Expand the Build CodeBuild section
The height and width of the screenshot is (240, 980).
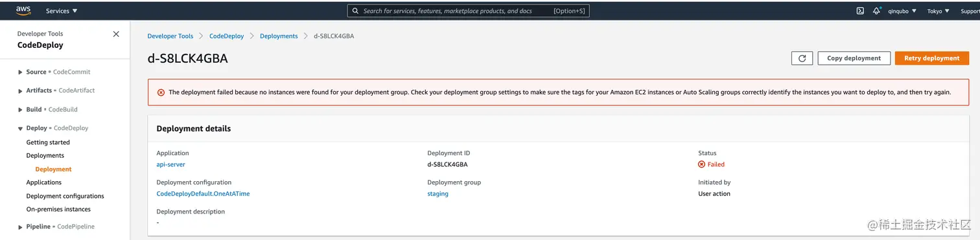coord(21,110)
